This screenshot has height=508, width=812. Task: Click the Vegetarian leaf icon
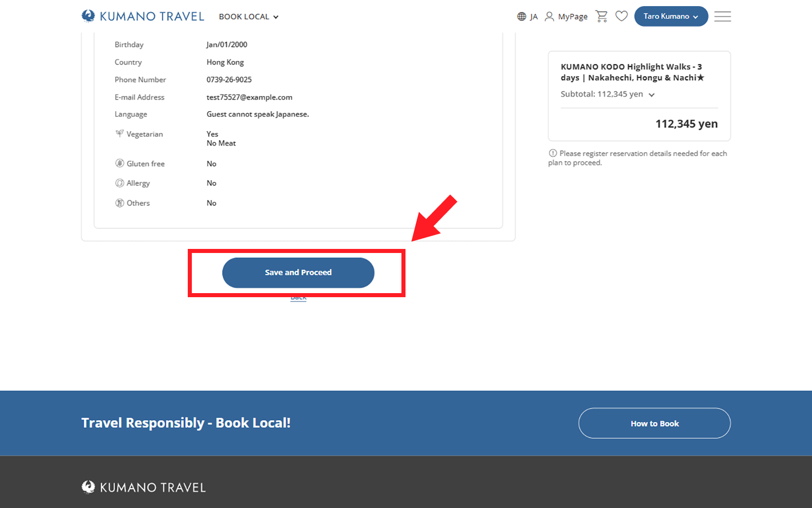tap(119, 134)
